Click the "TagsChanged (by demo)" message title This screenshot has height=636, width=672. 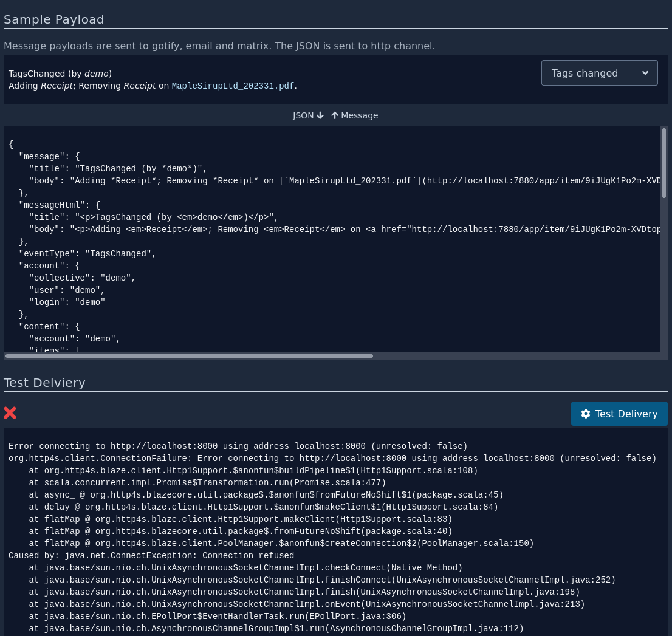[x=60, y=74]
